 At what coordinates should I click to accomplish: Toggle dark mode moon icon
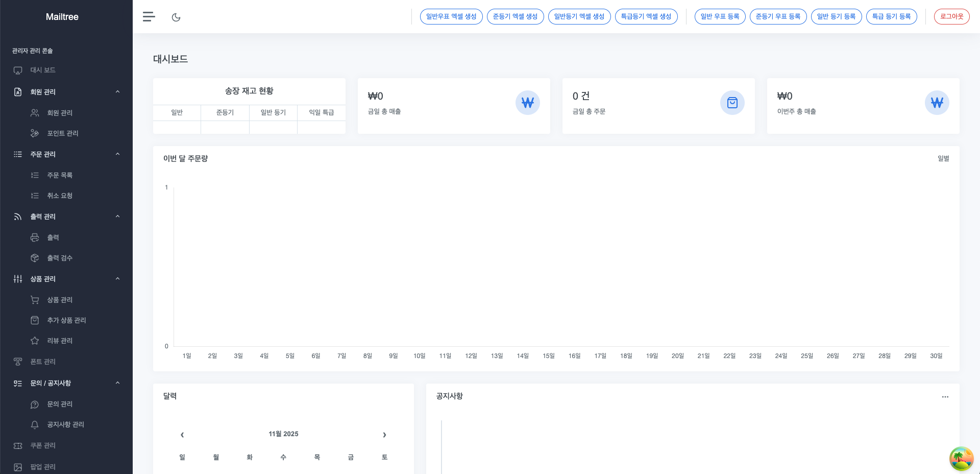[176, 17]
